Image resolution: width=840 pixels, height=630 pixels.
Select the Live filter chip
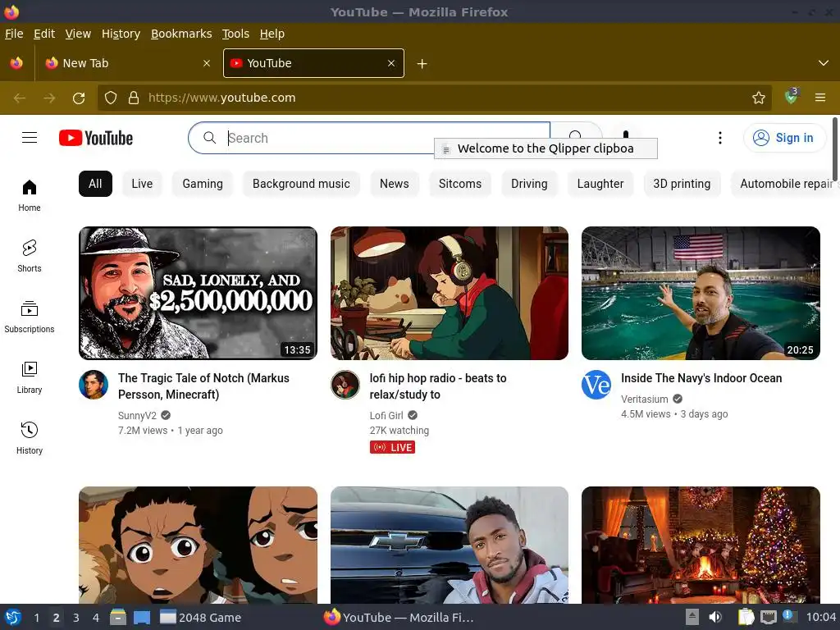(x=142, y=184)
